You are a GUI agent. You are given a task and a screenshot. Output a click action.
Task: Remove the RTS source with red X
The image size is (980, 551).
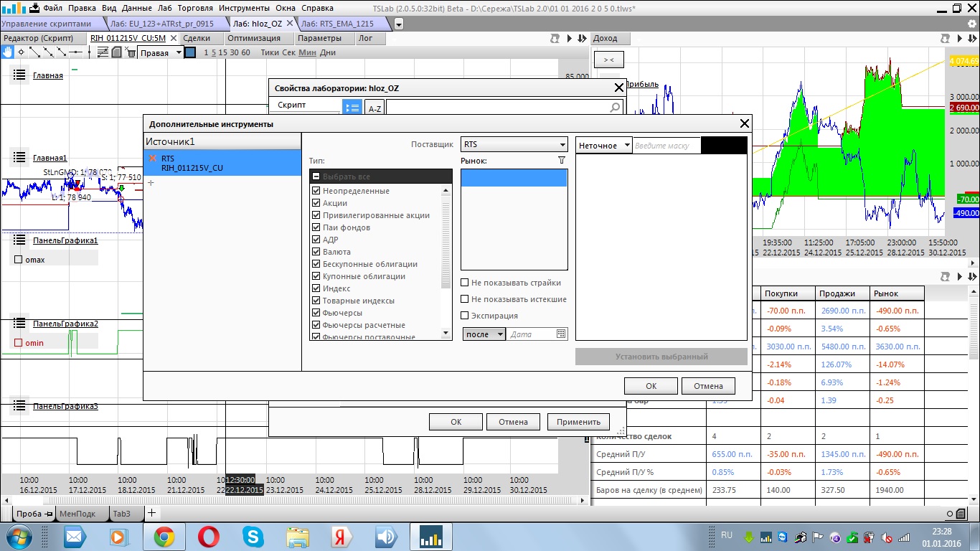click(x=151, y=159)
